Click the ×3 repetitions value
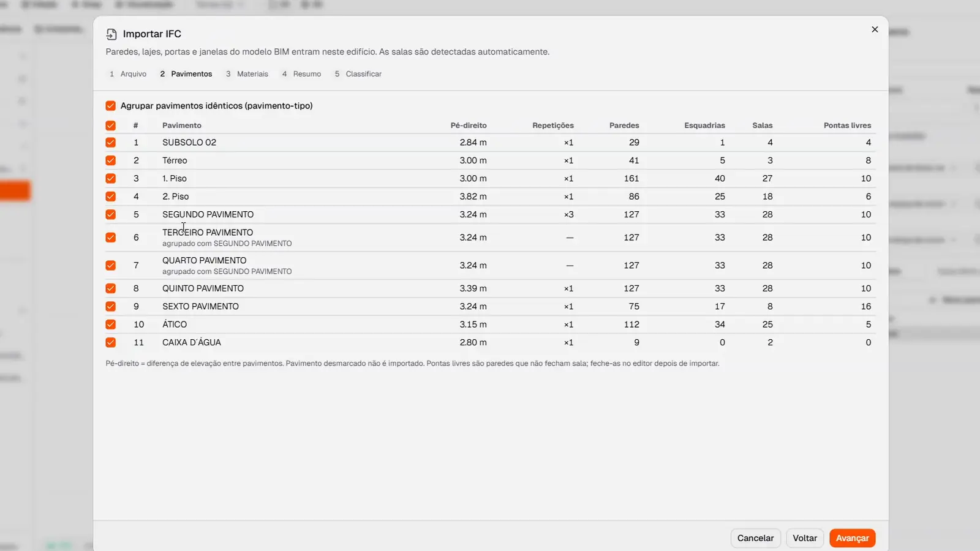This screenshot has height=551, width=980. pyautogui.click(x=569, y=215)
